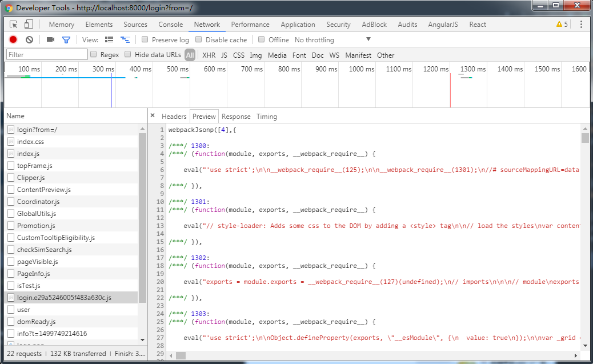Stop recording the network log
This screenshot has height=364, width=593.
tap(13, 39)
